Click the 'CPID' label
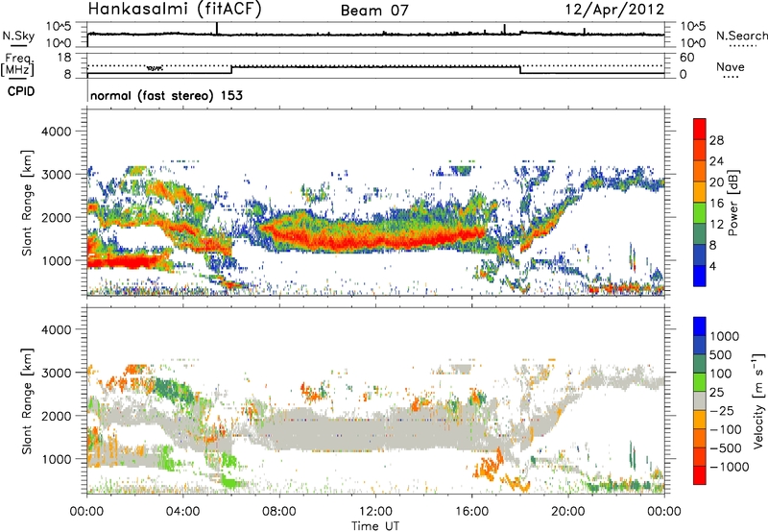 21,91
